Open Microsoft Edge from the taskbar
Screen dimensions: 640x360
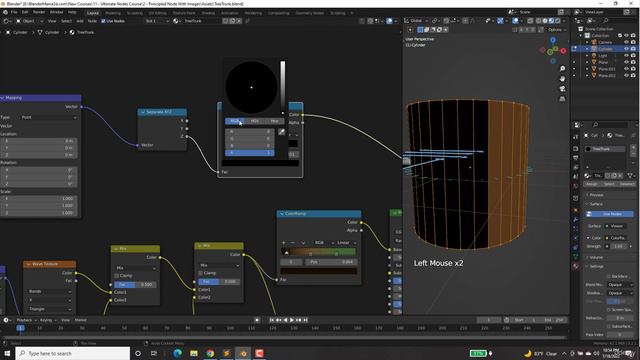coord(178,353)
